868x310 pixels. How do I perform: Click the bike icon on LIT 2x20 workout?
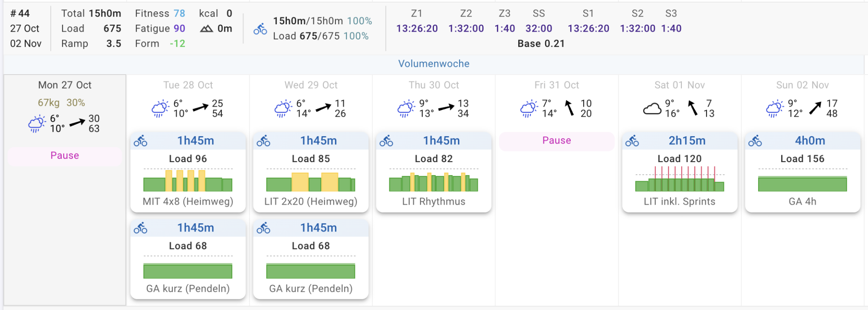click(x=263, y=141)
